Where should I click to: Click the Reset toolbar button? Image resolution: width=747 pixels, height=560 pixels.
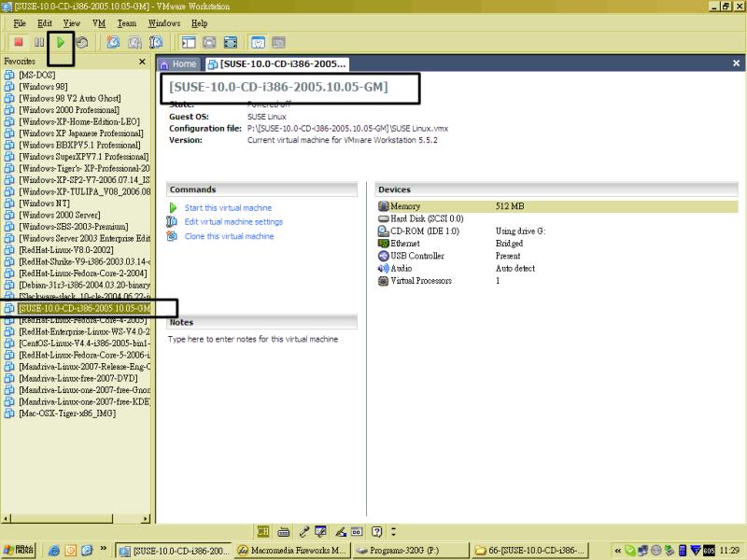[x=82, y=42]
